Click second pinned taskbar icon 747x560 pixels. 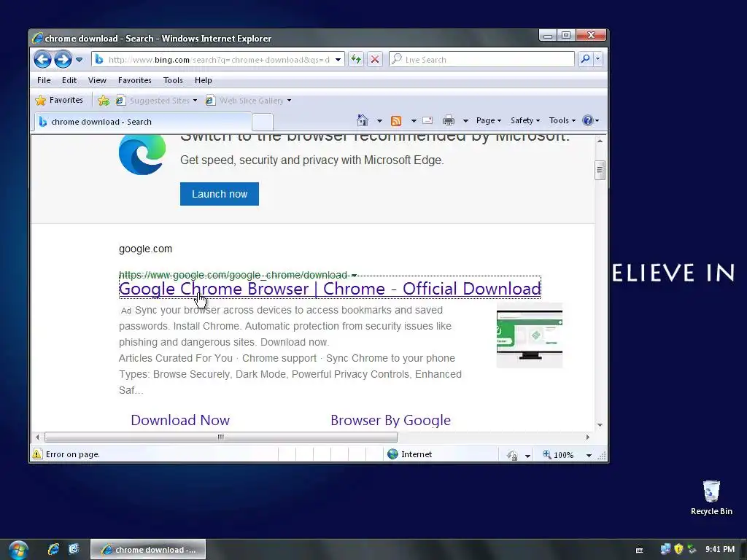point(74,549)
